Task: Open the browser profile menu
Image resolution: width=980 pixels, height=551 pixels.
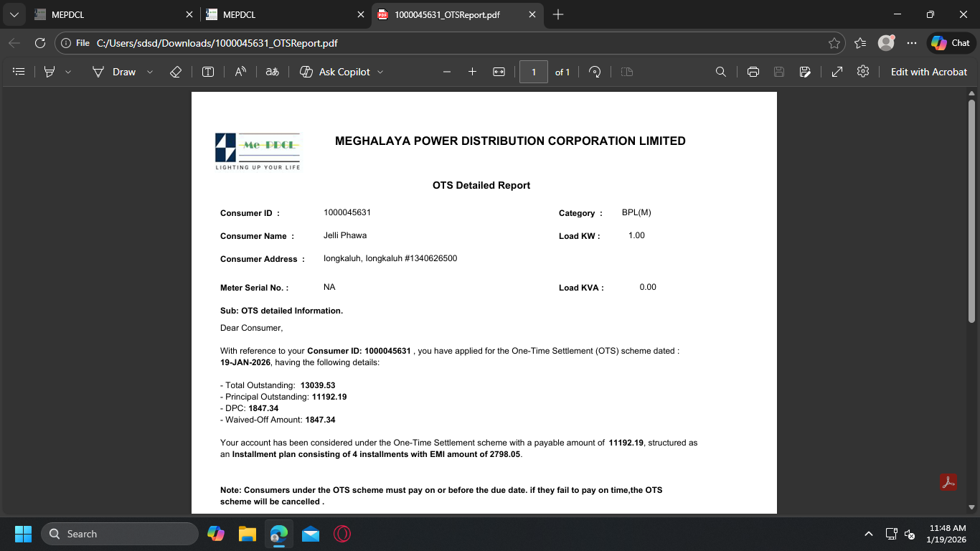Action: pos(887,43)
